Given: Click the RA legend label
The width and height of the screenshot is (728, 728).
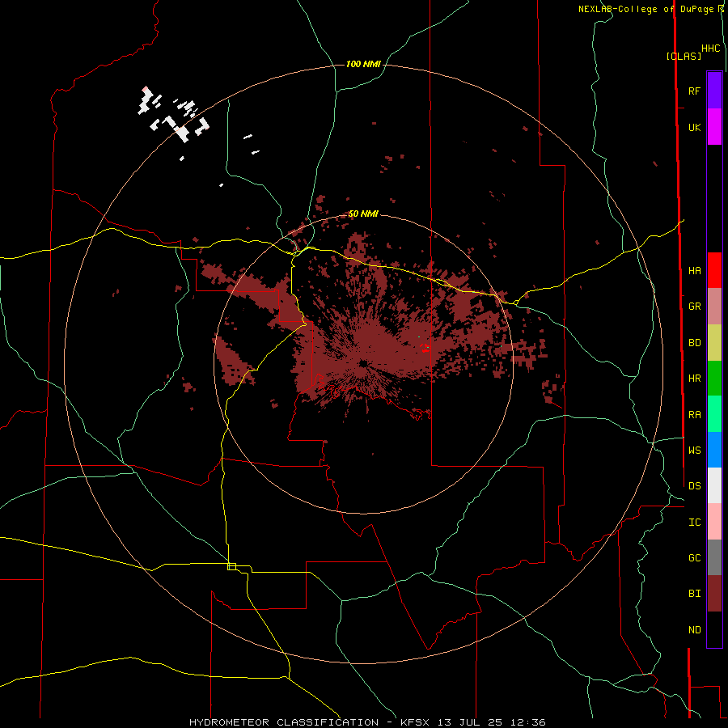Looking at the screenshot, I should click(x=695, y=415).
